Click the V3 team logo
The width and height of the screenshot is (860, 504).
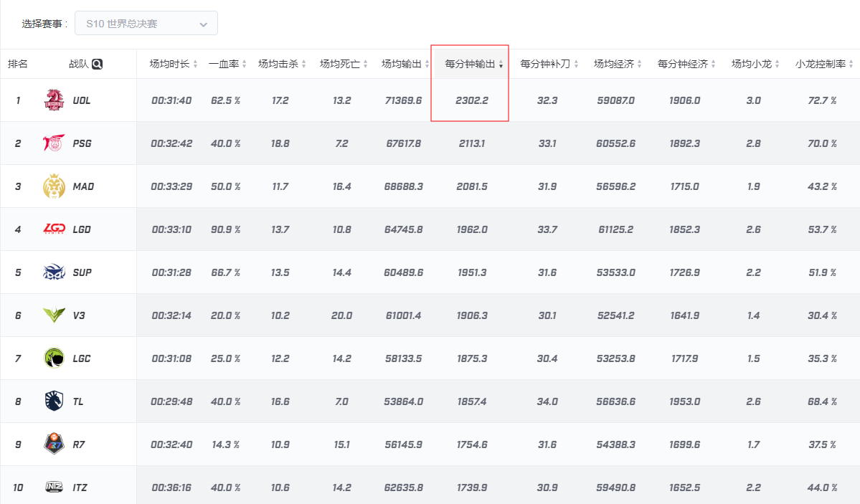54,315
